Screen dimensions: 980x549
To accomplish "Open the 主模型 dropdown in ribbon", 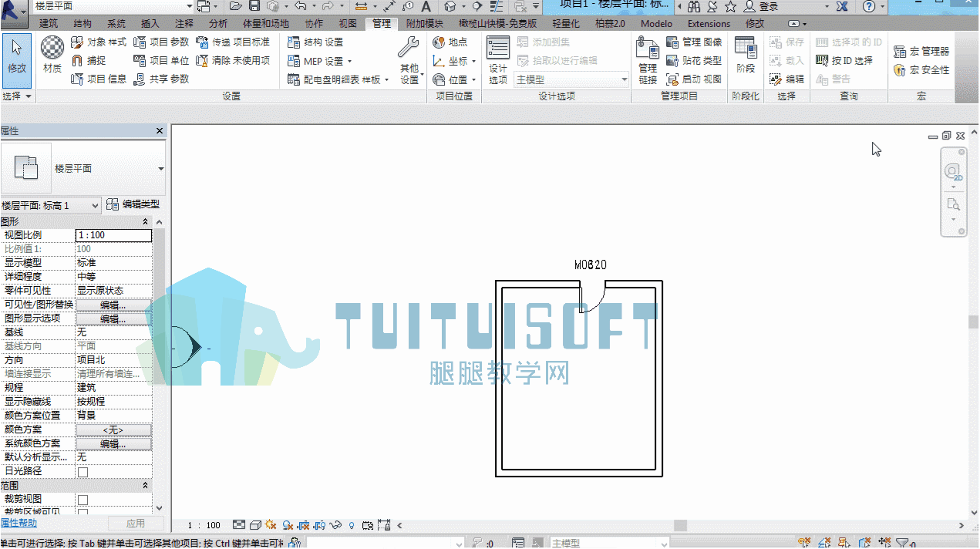I will pos(571,79).
